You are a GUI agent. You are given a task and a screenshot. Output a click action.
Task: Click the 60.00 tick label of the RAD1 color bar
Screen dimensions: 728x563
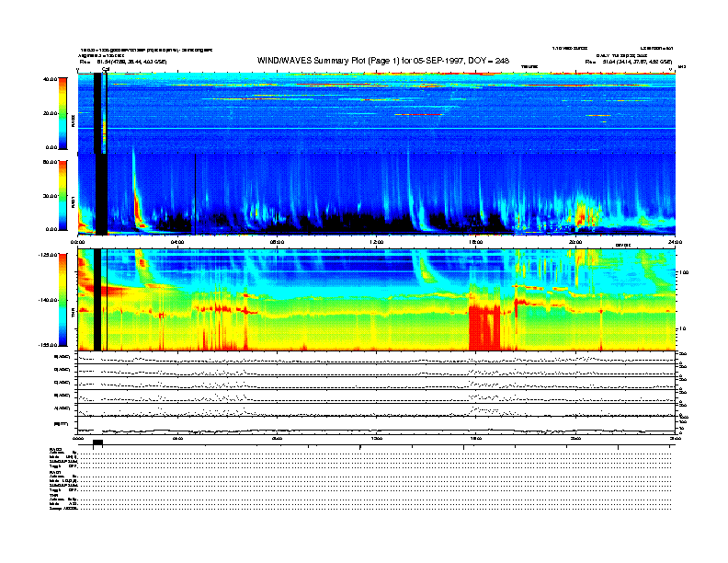point(50,162)
